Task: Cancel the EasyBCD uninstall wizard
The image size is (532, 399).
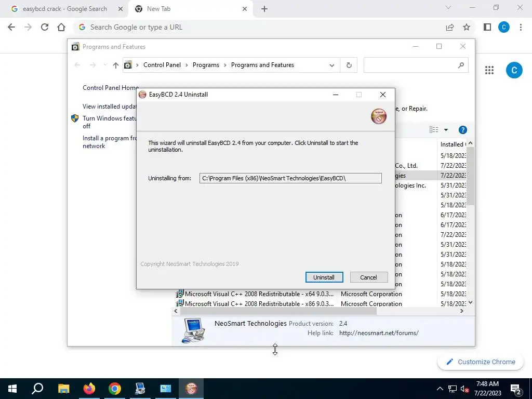Action: (368, 277)
